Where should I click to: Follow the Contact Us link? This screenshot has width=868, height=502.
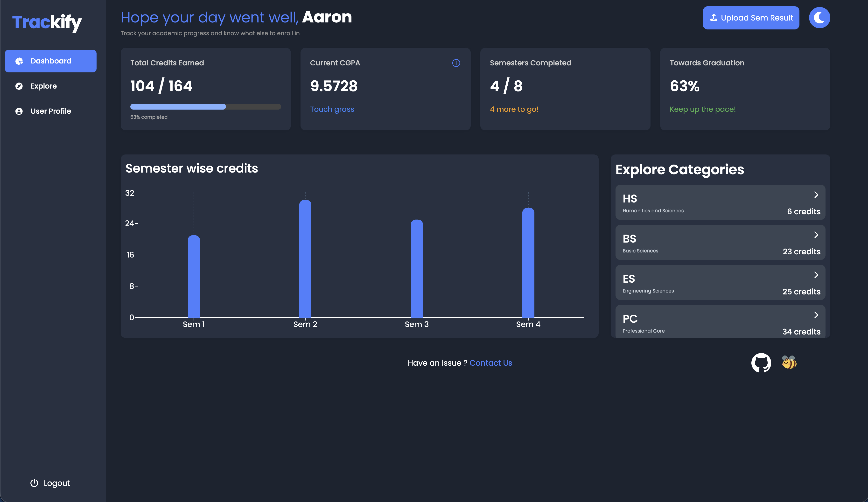coord(490,363)
